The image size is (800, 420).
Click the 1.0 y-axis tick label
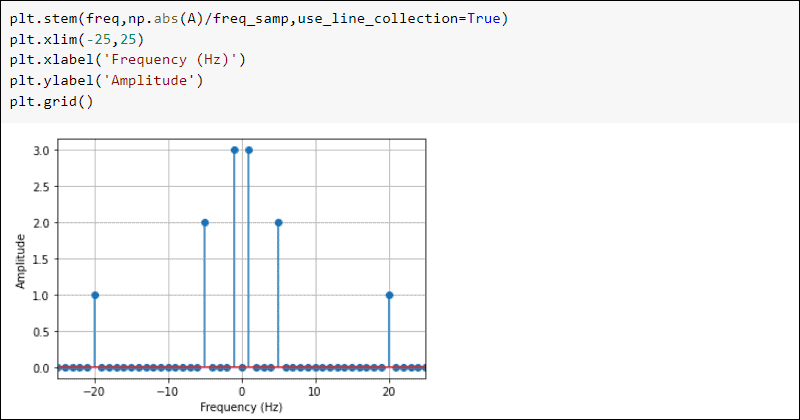click(41, 295)
